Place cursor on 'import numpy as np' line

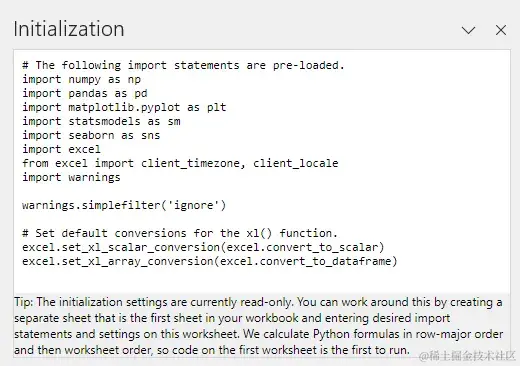(81, 79)
